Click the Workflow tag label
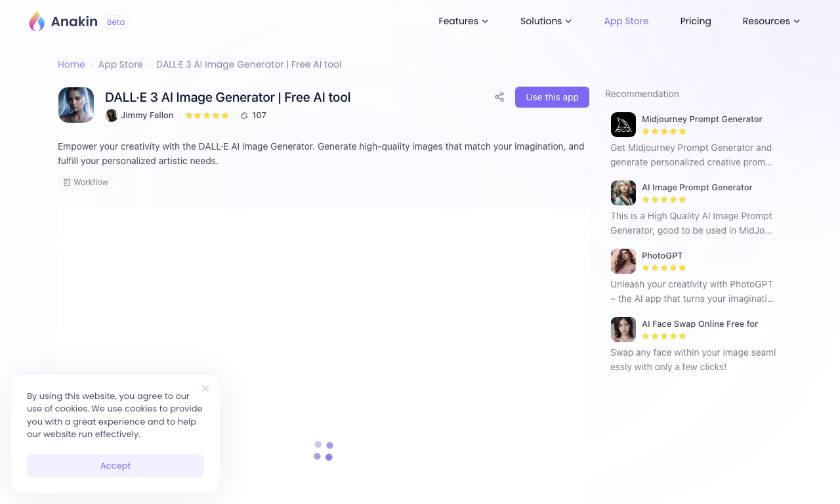 coord(91,182)
